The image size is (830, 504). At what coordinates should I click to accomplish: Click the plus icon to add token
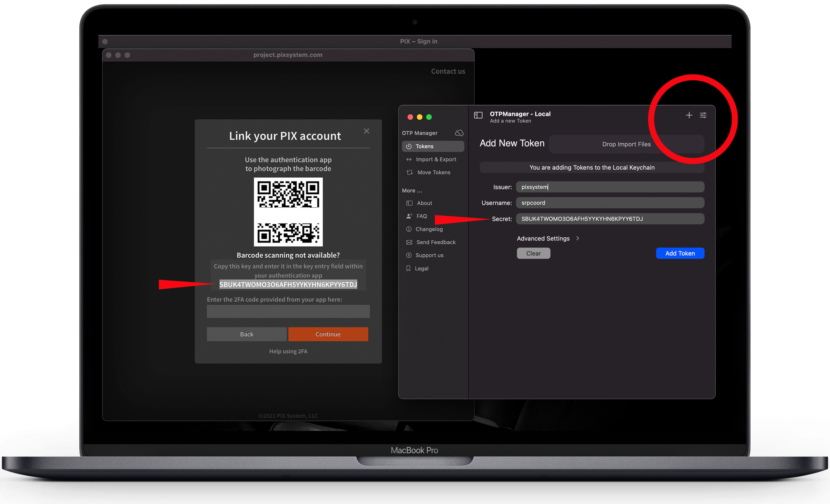tap(689, 115)
